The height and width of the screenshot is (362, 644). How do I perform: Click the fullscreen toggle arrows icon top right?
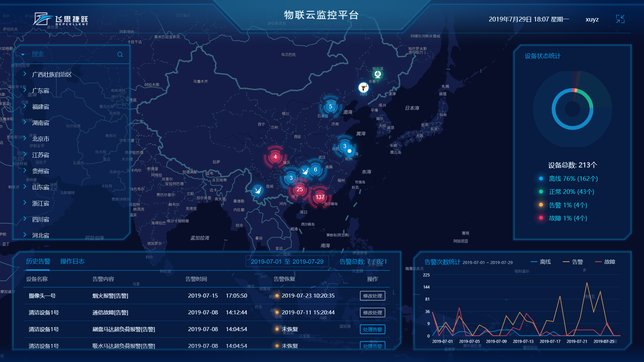coord(620,19)
